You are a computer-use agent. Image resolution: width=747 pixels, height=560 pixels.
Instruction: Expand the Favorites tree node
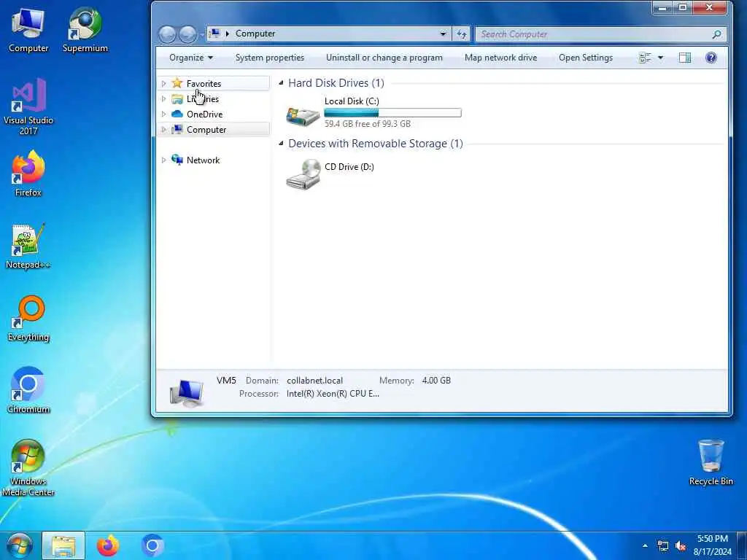pos(163,83)
